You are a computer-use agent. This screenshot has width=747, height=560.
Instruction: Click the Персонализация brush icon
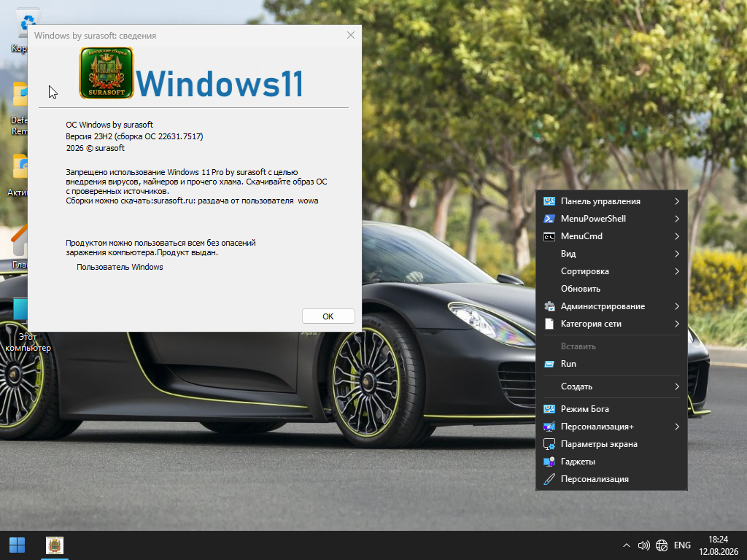tap(549, 479)
